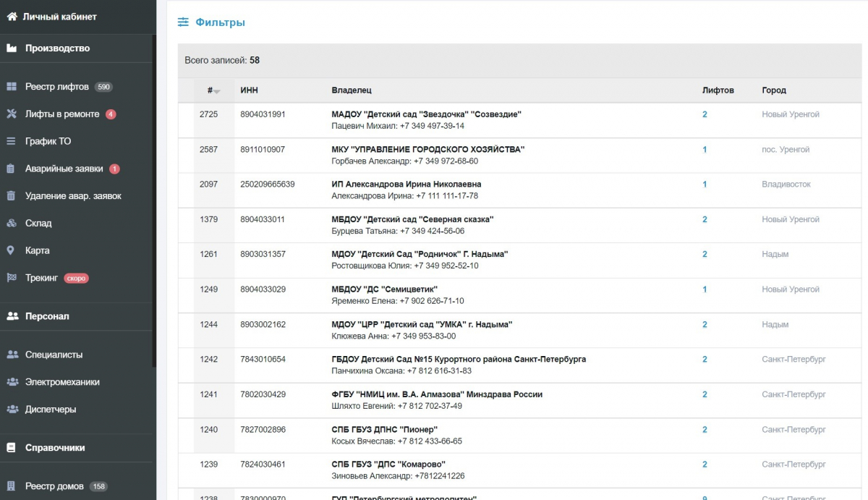Image resolution: width=868 pixels, height=500 pixels.
Task: Collapse the Персонал sidebar section
Action: (47, 316)
